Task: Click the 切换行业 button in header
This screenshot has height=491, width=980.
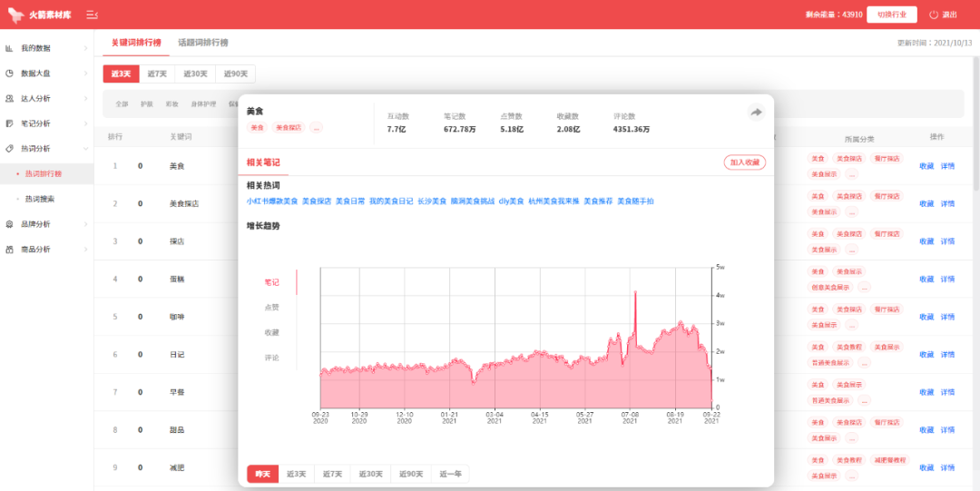Action: click(891, 15)
